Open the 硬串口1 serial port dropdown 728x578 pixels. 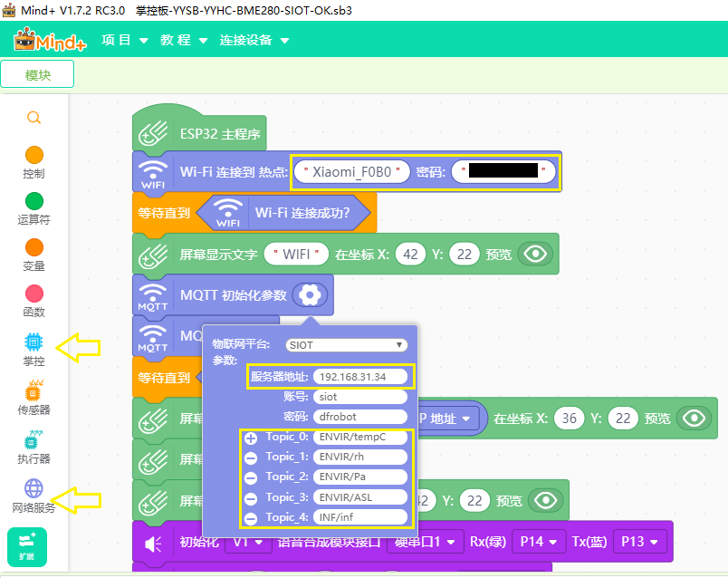point(426,542)
